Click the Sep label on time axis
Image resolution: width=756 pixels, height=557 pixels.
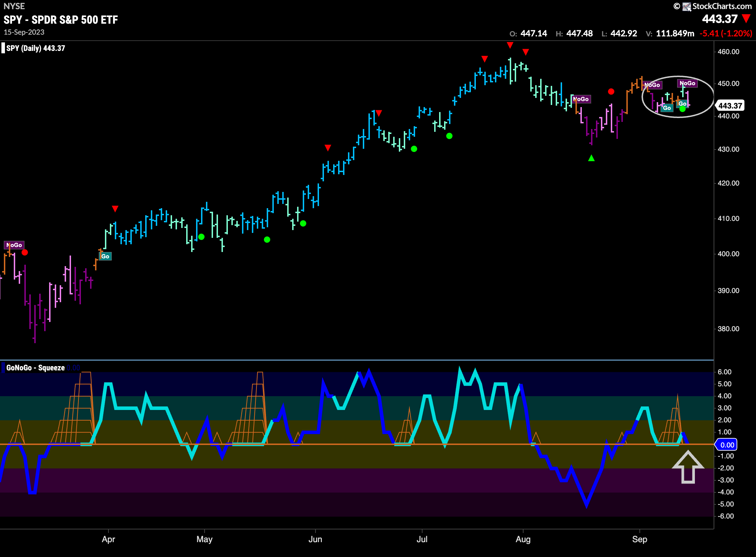pyautogui.click(x=639, y=539)
